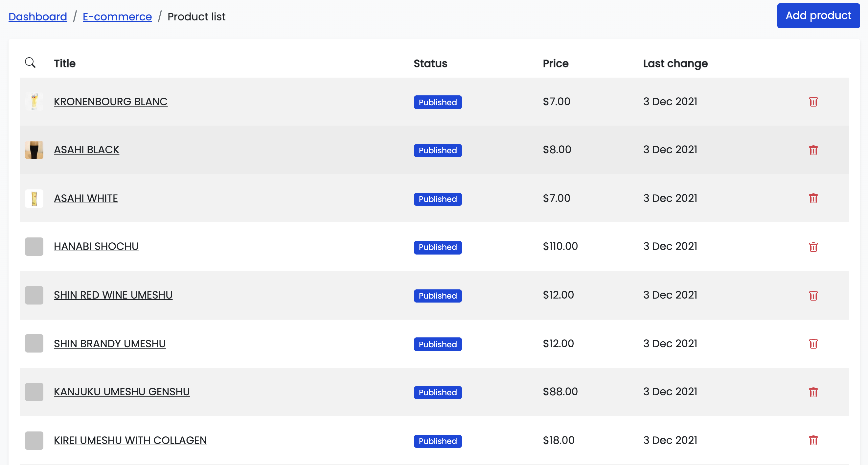Screen dimensions: 868x465
Task: Trash the KANJUKU UMESHU GENSHU product
Action: pyautogui.click(x=813, y=392)
